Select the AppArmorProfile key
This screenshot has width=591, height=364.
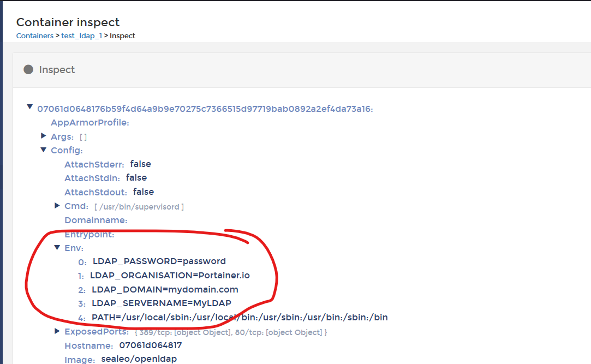(x=89, y=122)
